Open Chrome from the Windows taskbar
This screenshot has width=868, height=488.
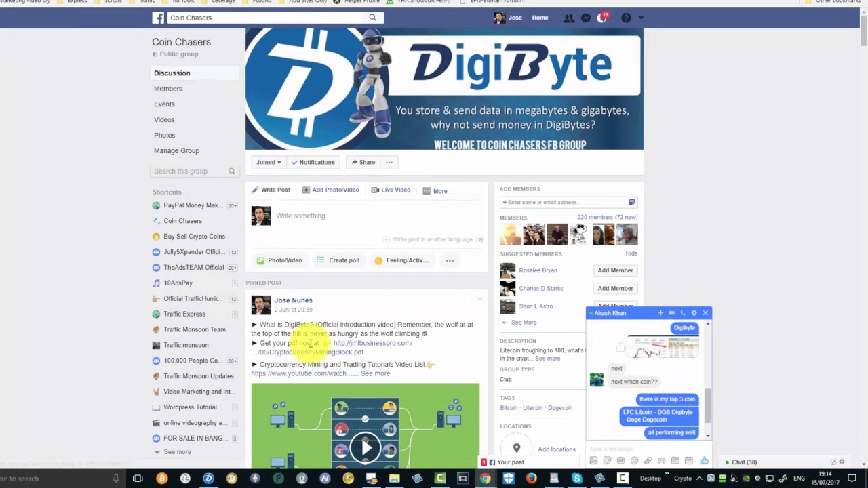coord(486,479)
